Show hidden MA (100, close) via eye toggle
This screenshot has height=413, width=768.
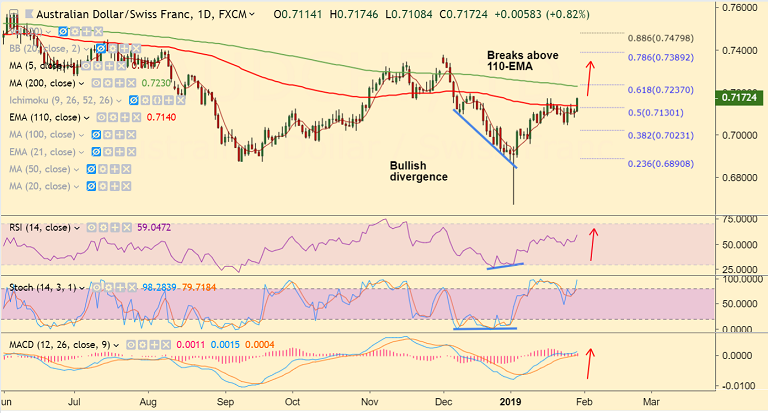[96, 135]
